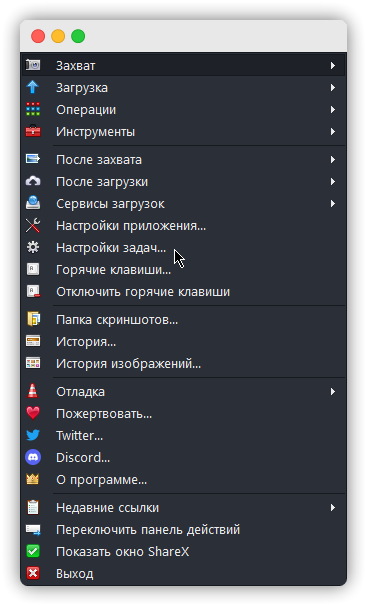
Task: Click the red toolbox icon for Инструменты
Action: tap(33, 131)
